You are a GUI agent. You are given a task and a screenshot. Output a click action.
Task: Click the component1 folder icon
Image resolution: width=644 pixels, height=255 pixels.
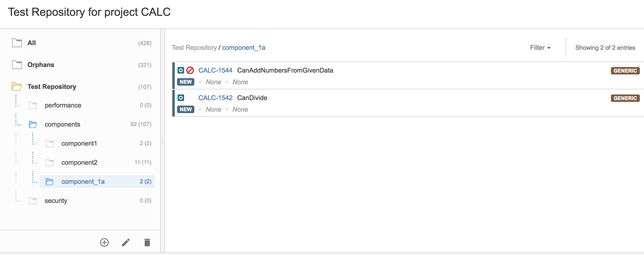[x=49, y=143]
